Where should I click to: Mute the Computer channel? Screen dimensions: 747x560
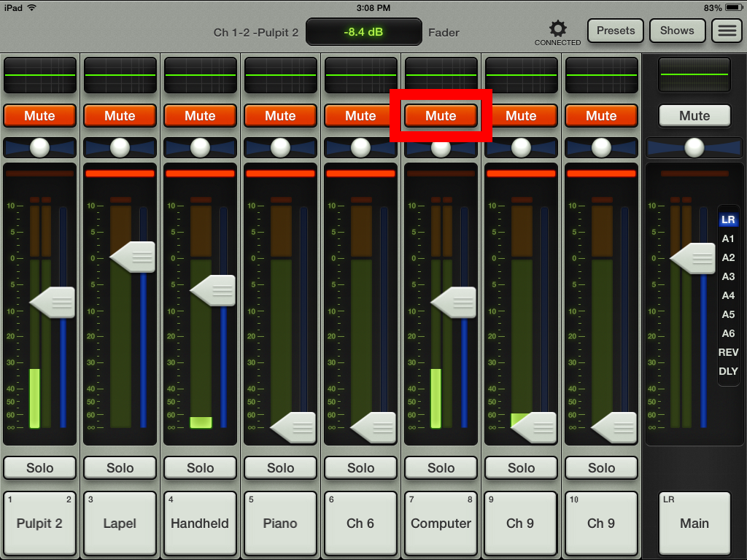[x=441, y=115]
